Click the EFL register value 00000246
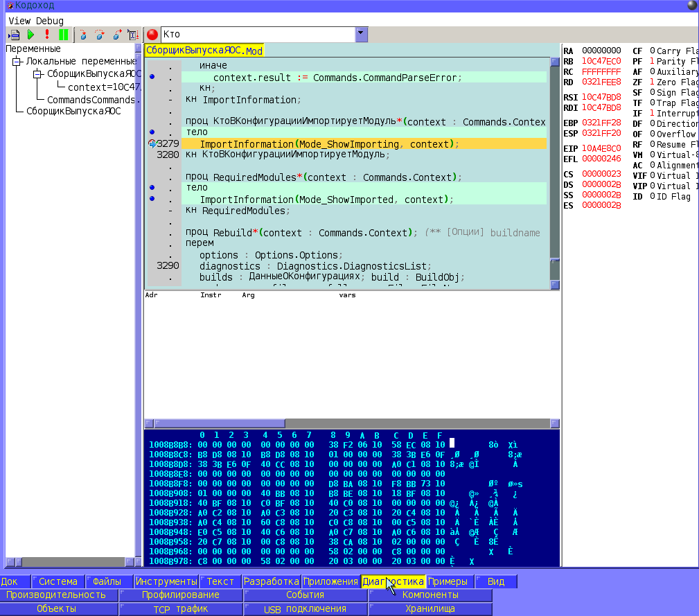Viewport: 699px width, 616px height. [x=601, y=158]
